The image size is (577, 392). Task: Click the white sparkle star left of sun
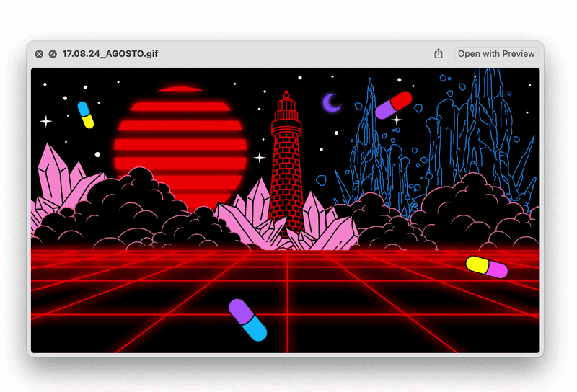coord(46,121)
